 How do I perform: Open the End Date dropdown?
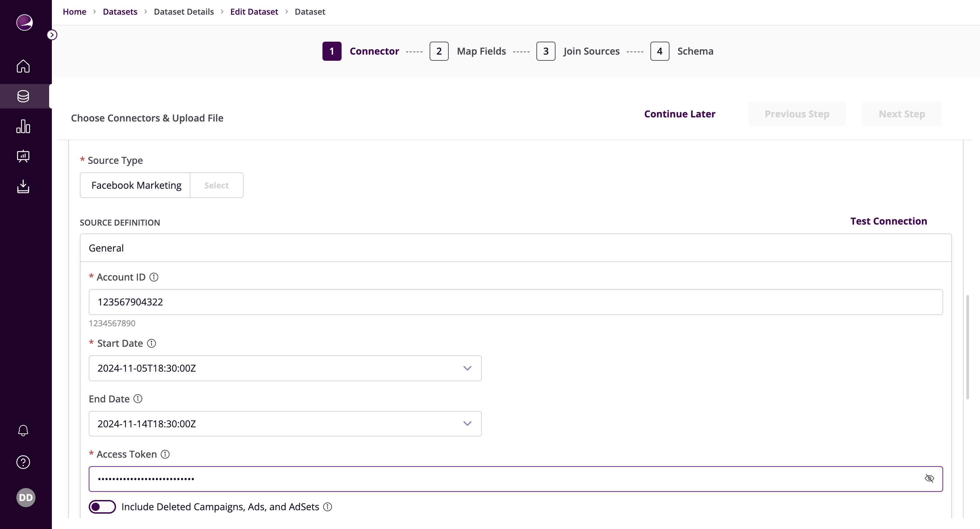click(x=467, y=423)
